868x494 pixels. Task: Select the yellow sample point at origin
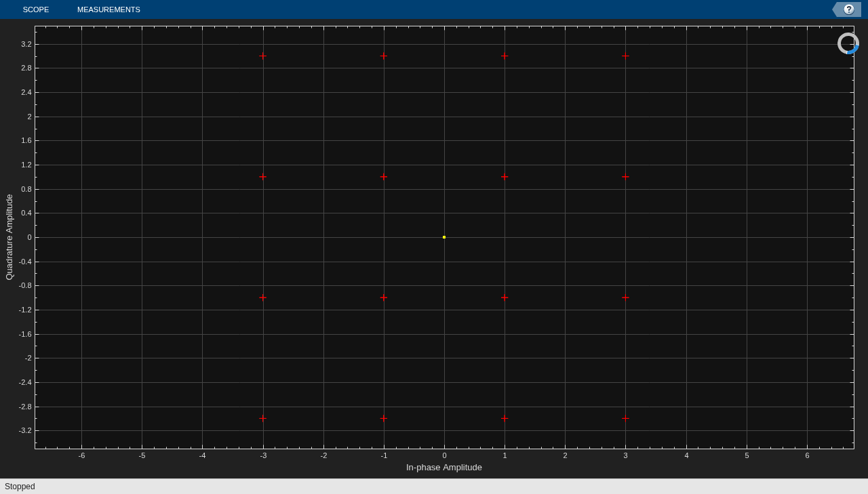(444, 237)
